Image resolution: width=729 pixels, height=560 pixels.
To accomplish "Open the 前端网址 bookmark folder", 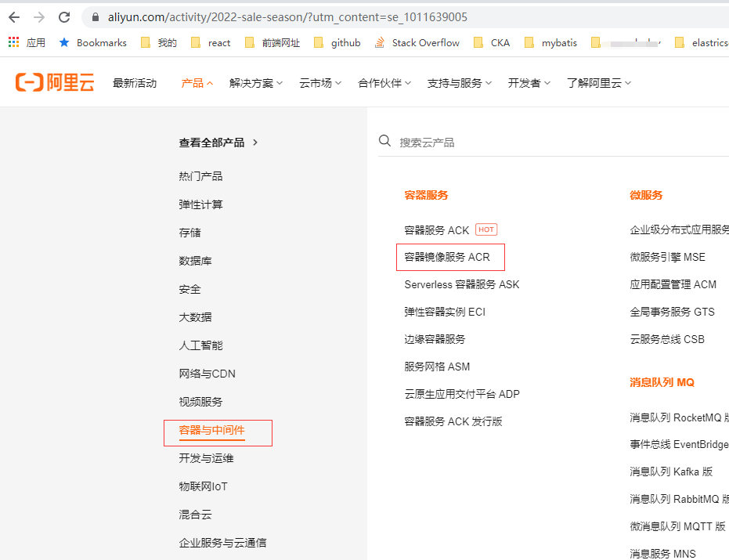I will (272, 43).
